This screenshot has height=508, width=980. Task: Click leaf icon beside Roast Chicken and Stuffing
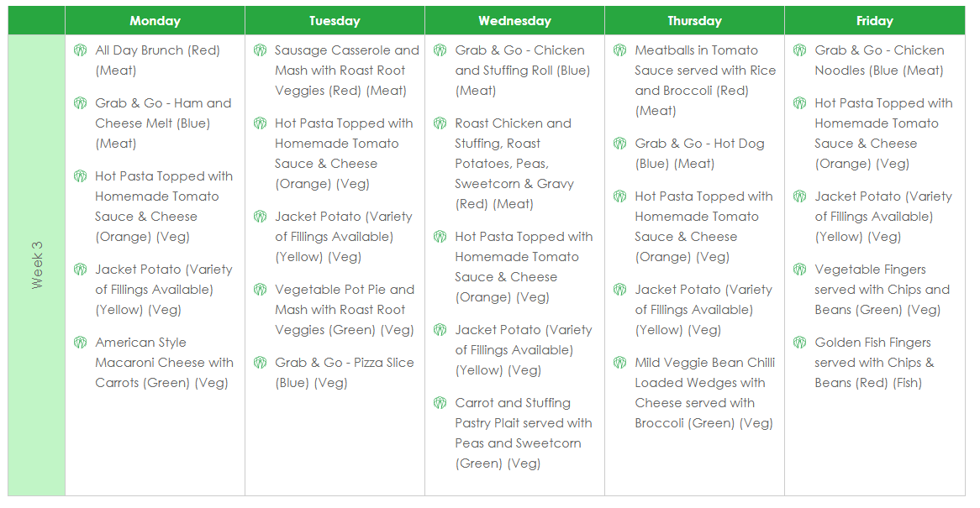[440, 123]
